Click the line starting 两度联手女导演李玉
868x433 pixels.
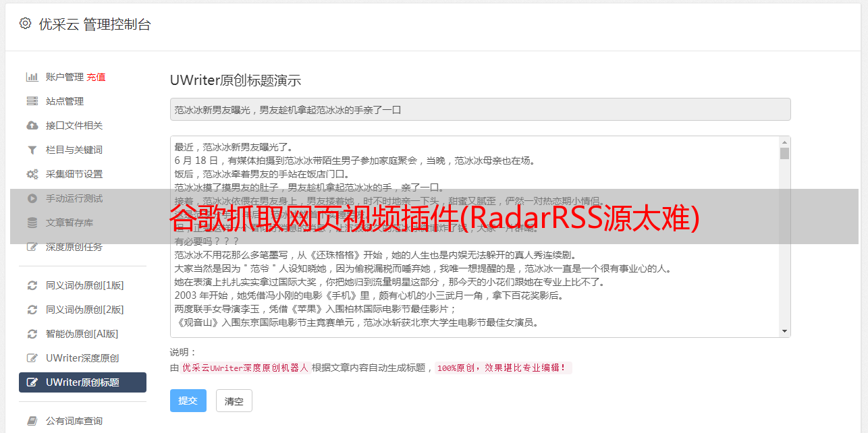click(x=316, y=309)
